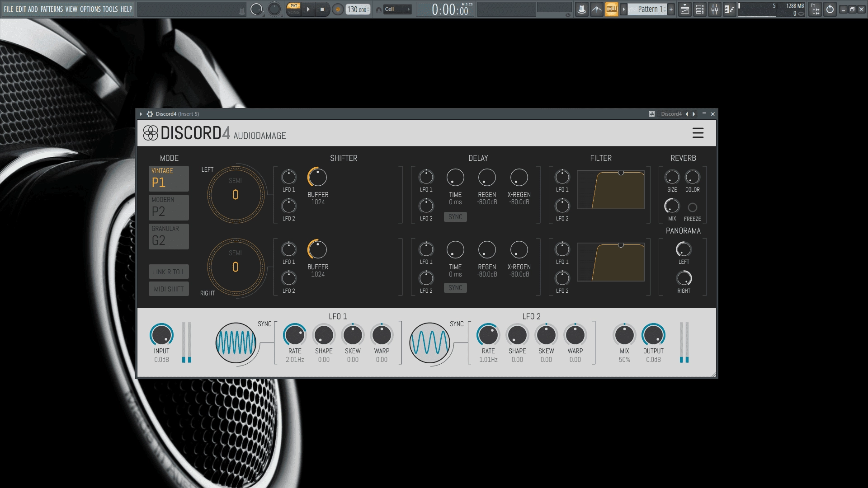
Task: Click the right shifter BUFFER knob
Action: click(318, 249)
